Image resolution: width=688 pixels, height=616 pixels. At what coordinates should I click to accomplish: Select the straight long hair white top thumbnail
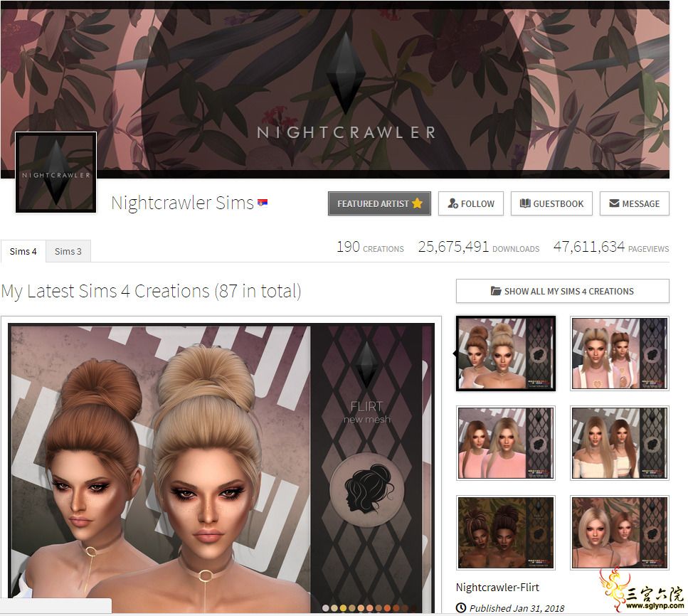click(620, 443)
